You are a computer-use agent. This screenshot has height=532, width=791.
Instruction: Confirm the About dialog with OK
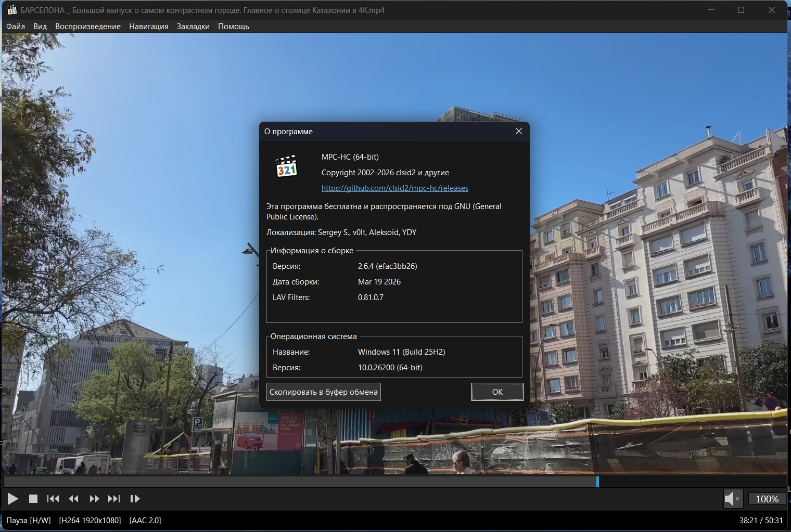497,392
